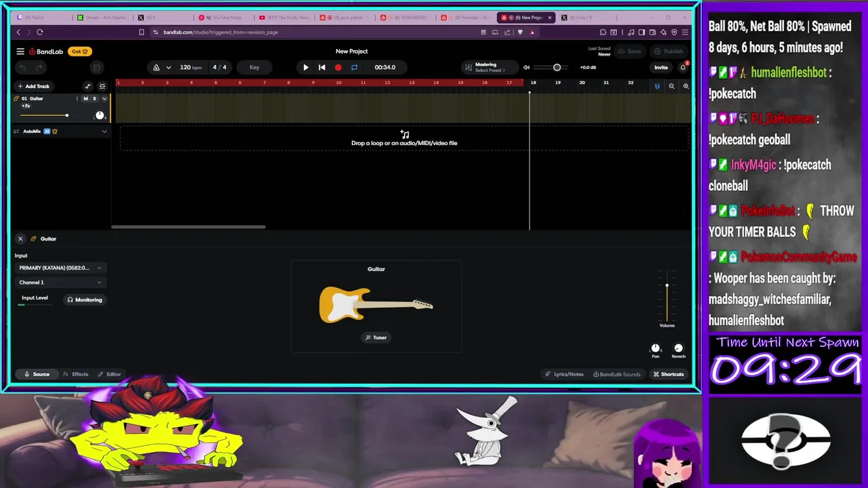Open browser extensions puzzle icon
The image size is (868, 488).
tap(603, 32)
